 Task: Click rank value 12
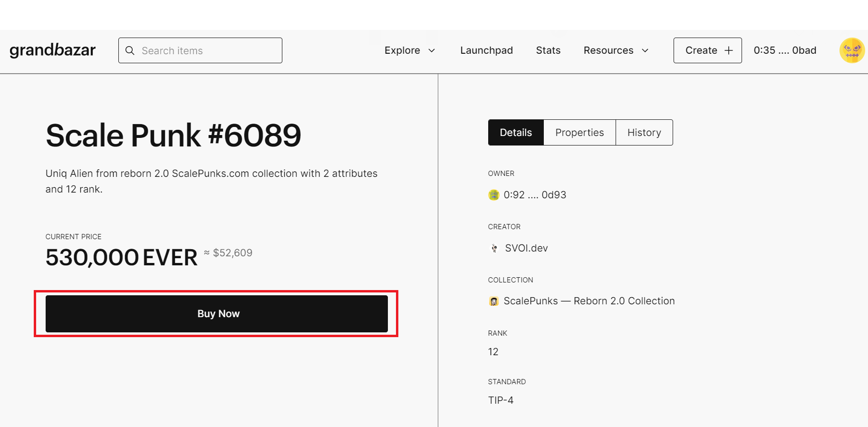493,352
